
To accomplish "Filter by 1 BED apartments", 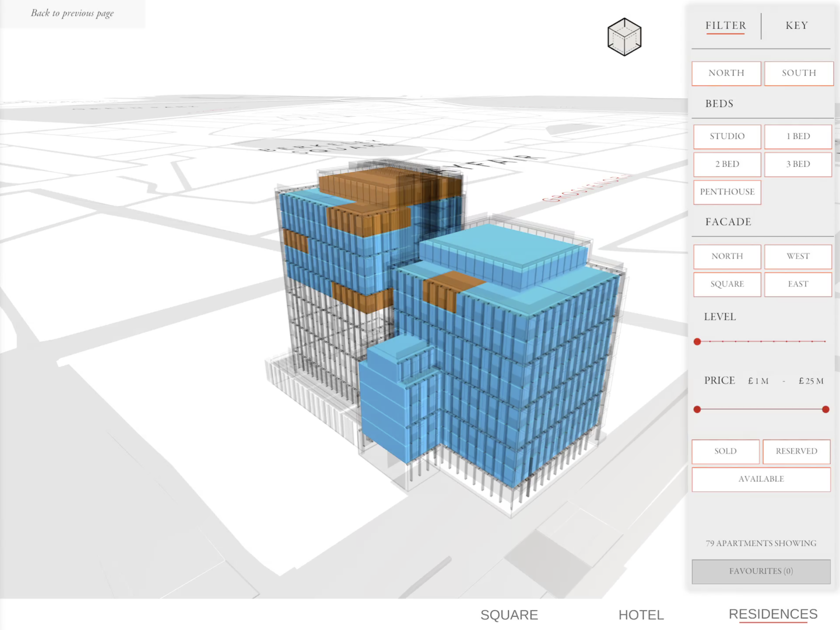I will pos(798,136).
